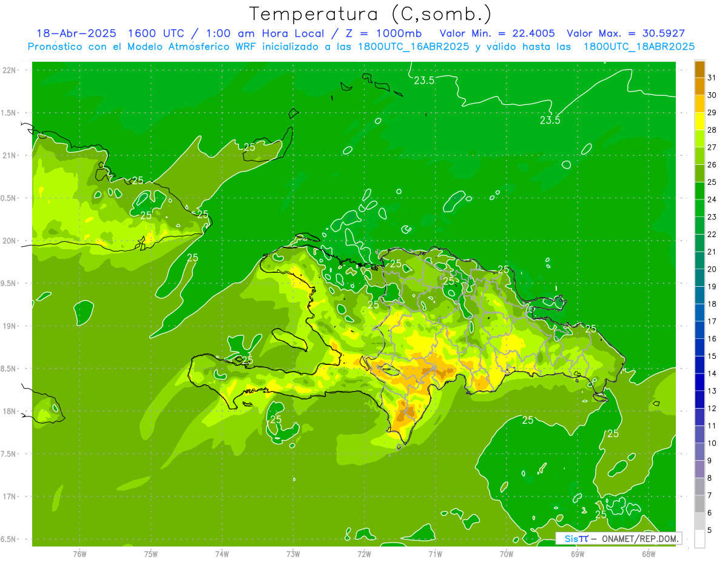Click green swatch between 22 and 23

(699, 226)
